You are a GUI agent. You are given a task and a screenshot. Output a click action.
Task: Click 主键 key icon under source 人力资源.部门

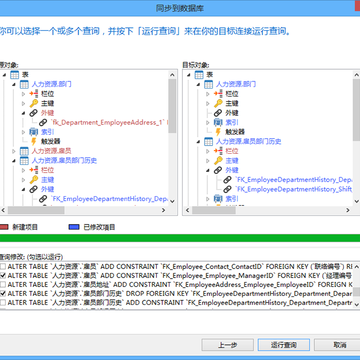pos(33,104)
